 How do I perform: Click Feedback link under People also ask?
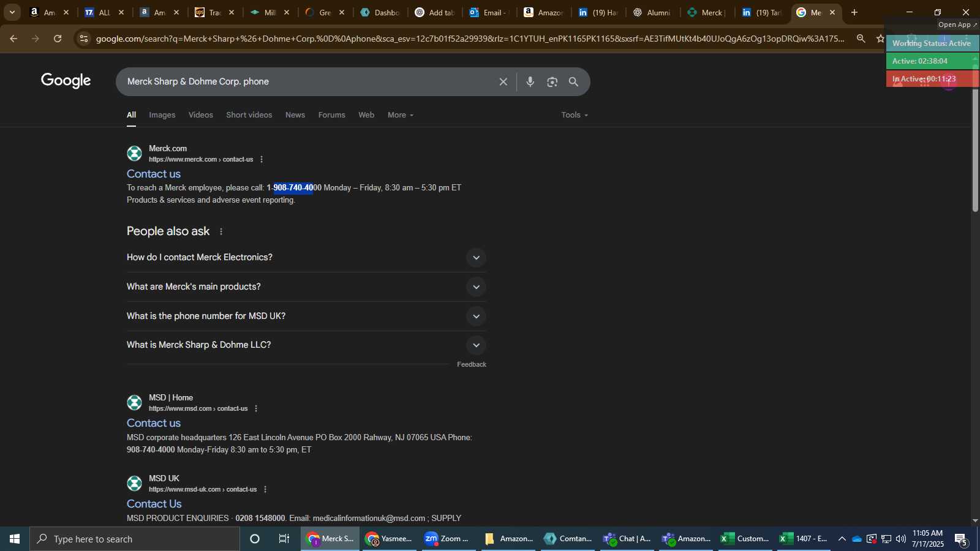point(472,364)
